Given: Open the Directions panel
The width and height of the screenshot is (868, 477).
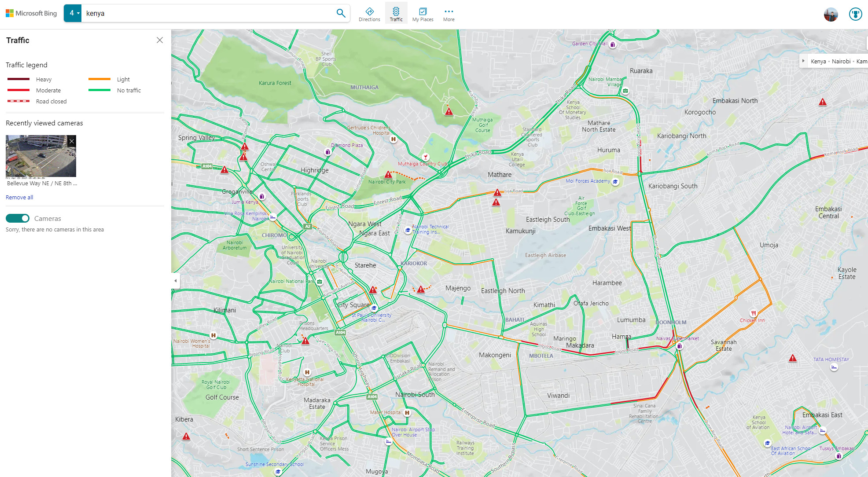Looking at the screenshot, I should (x=369, y=13).
